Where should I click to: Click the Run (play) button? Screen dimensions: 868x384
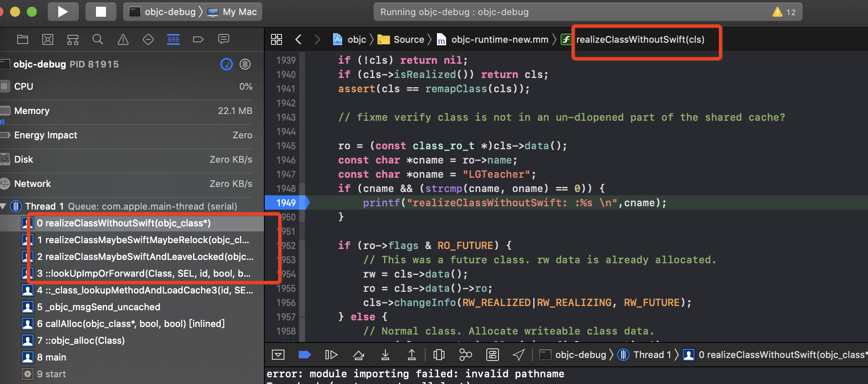pos(63,12)
